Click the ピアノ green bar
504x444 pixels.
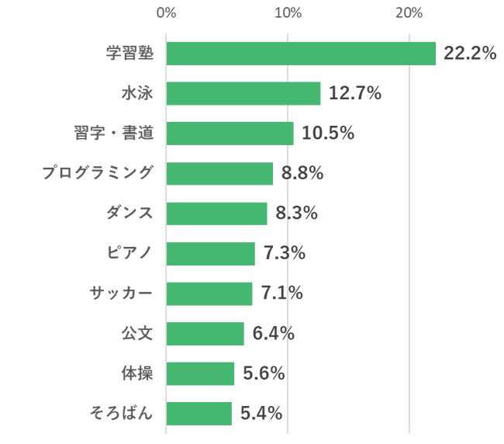click(x=210, y=254)
